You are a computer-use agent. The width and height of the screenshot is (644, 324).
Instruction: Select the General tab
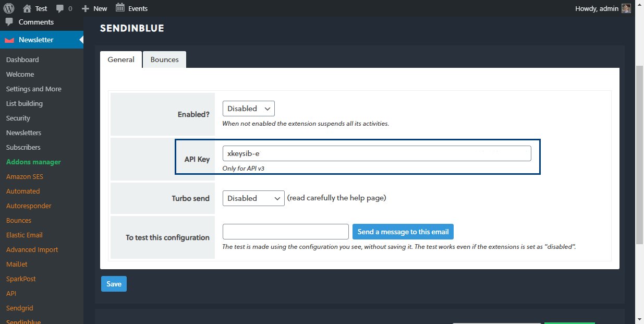[120, 59]
